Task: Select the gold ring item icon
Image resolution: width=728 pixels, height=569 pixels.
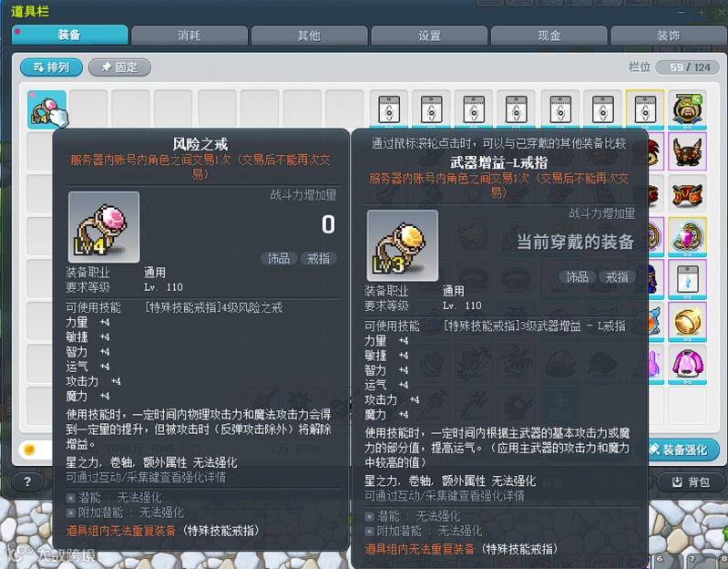Action: pos(687,321)
